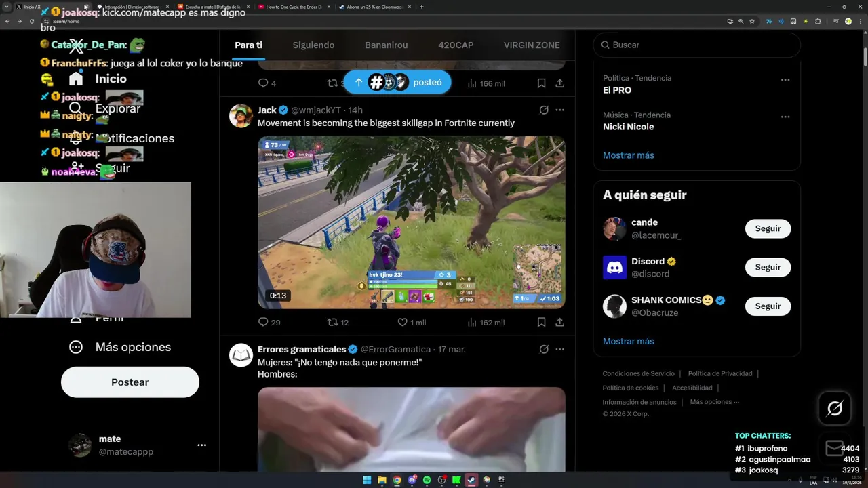The width and height of the screenshot is (868, 488).
Task: Open the El PRO trend
Action: click(617, 89)
